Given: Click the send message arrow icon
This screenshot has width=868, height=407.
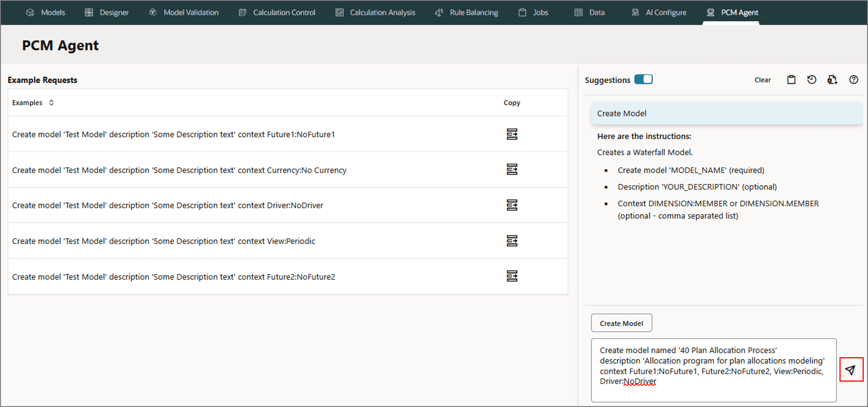Looking at the screenshot, I should [850, 370].
